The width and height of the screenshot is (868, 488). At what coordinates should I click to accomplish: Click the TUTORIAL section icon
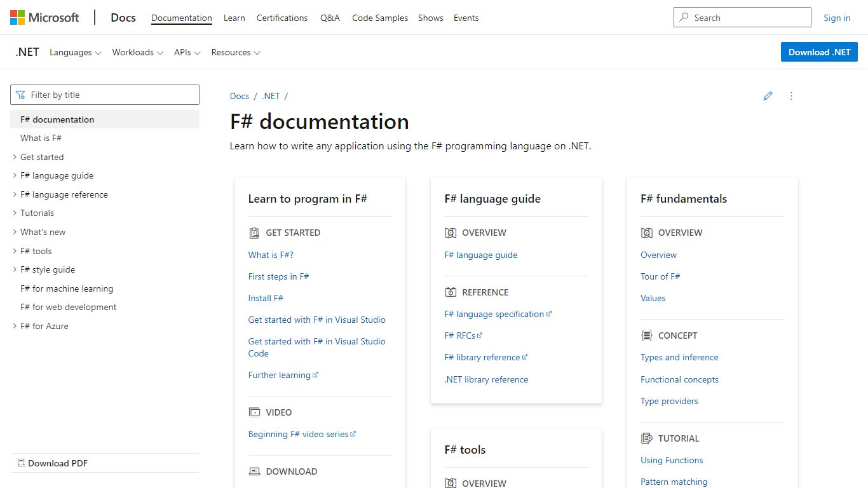647,438
